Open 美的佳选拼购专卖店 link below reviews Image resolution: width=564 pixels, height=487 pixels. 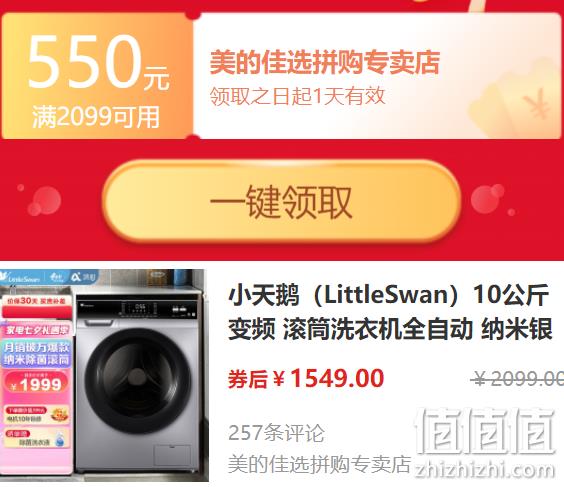[x=319, y=464]
